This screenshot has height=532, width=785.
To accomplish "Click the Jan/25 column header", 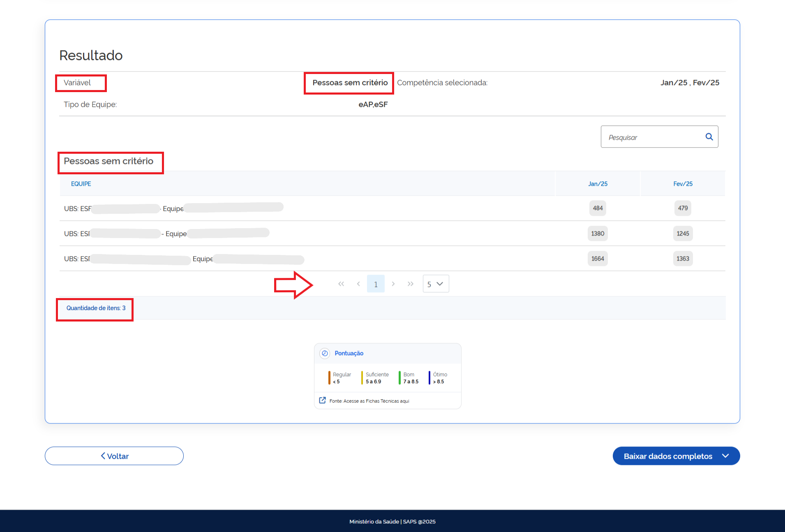I will point(598,184).
